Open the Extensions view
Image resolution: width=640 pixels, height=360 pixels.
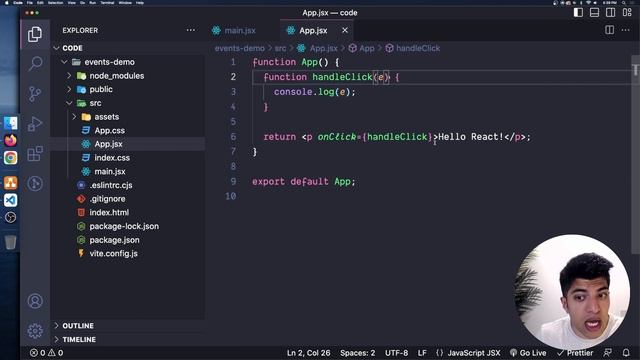[x=35, y=153]
